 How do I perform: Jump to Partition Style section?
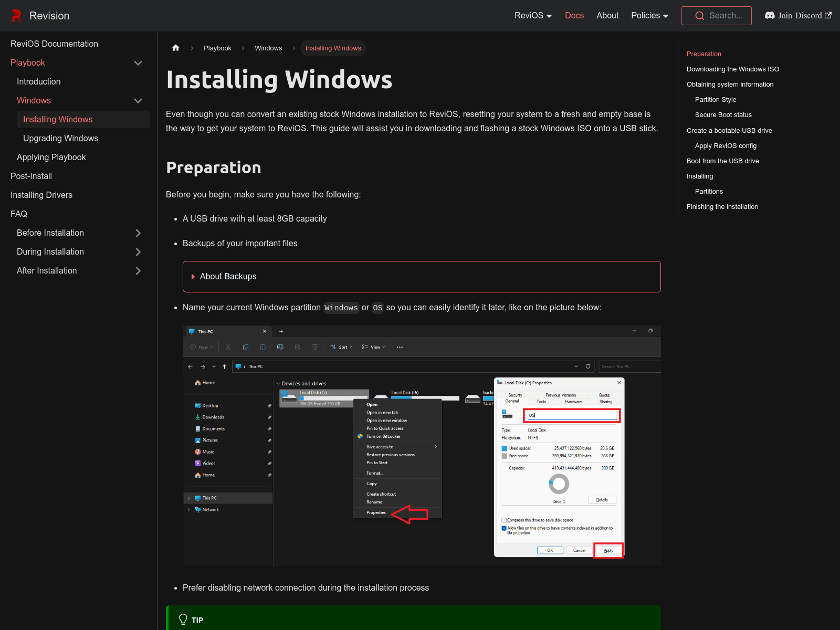(x=716, y=100)
